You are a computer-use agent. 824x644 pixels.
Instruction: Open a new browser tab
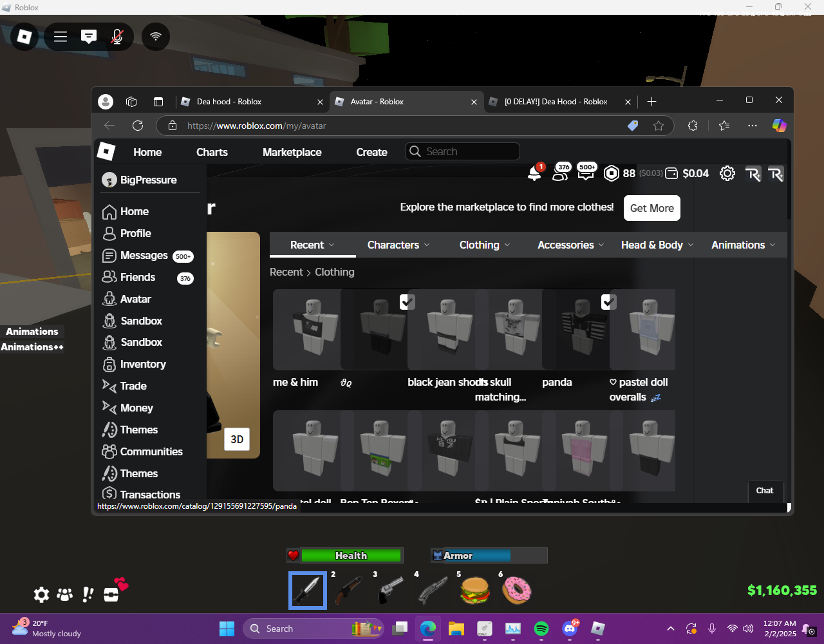(651, 102)
